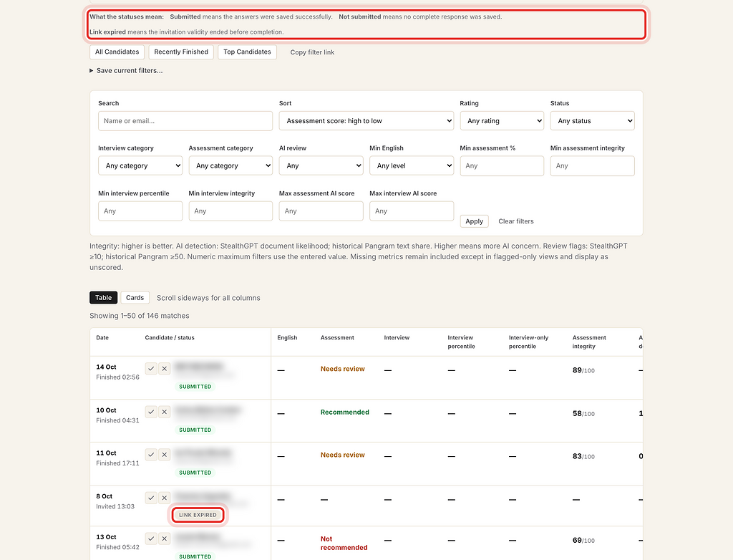This screenshot has width=733, height=560.
Task: Open the Interview category dropdown
Action: pyautogui.click(x=140, y=165)
